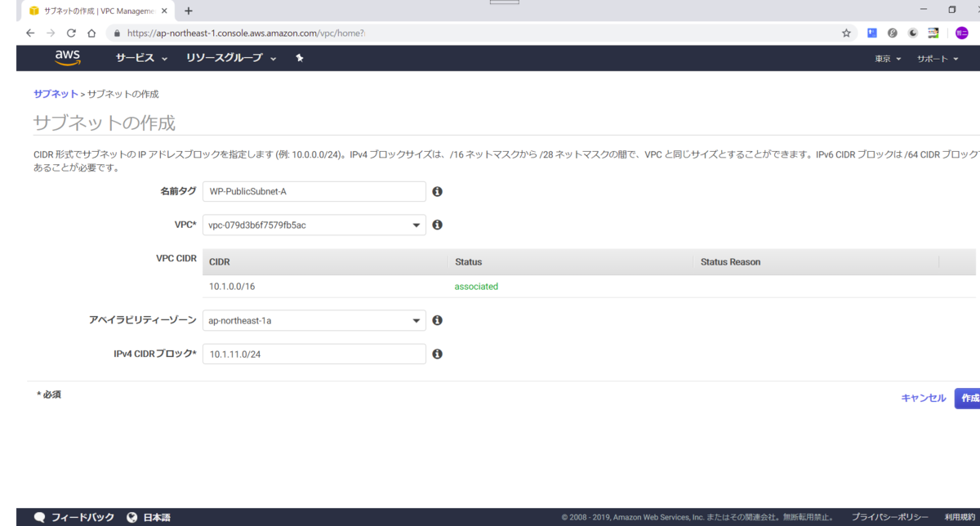This screenshot has height=526, width=980.
Task: Click info icon beside VPC dropdown
Action: [437, 225]
